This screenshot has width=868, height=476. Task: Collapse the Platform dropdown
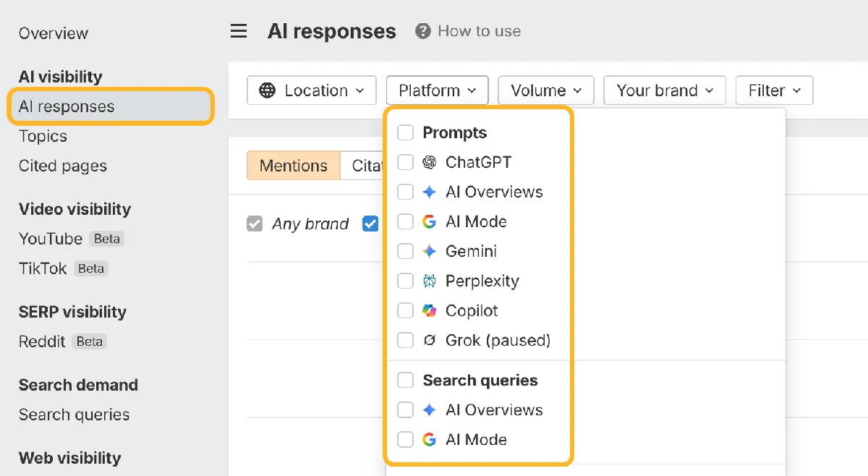coord(438,90)
